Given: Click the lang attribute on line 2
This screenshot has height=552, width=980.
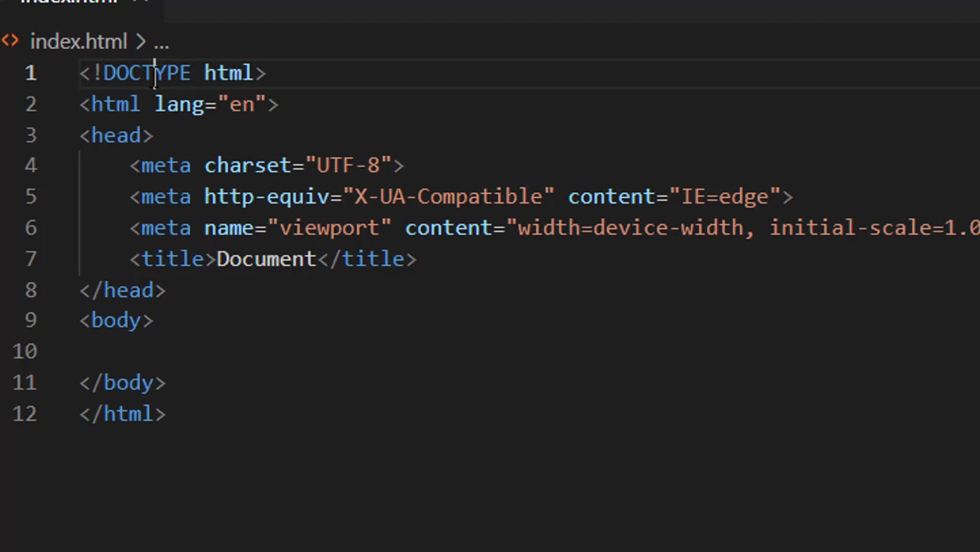Looking at the screenshot, I should (180, 104).
